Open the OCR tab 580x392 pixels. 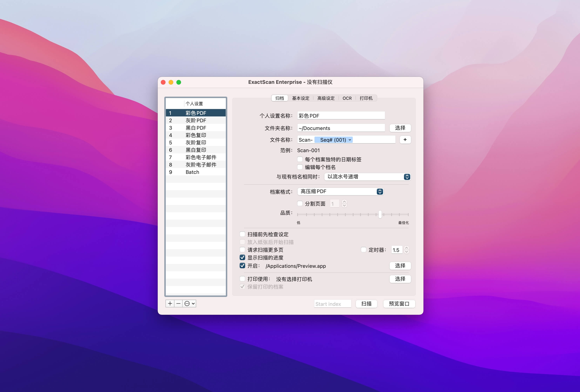pos(347,98)
